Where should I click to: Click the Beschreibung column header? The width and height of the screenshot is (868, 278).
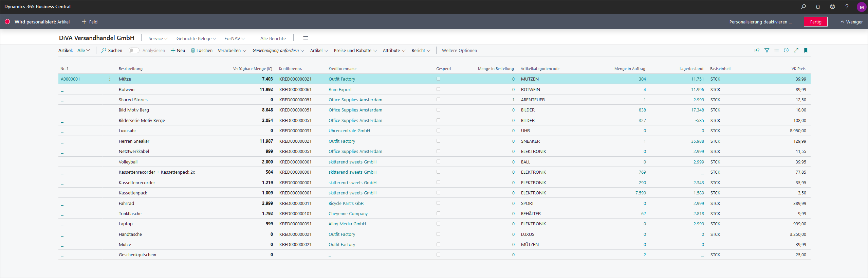pos(131,69)
